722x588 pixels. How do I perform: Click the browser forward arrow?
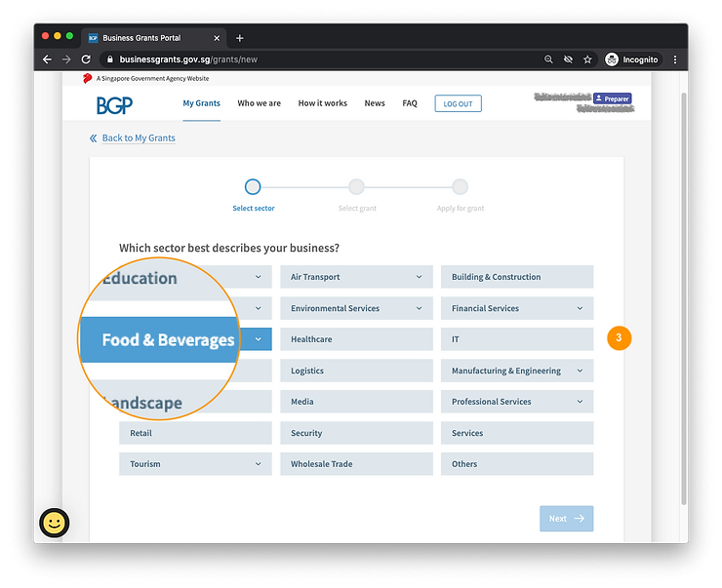(x=66, y=59)
